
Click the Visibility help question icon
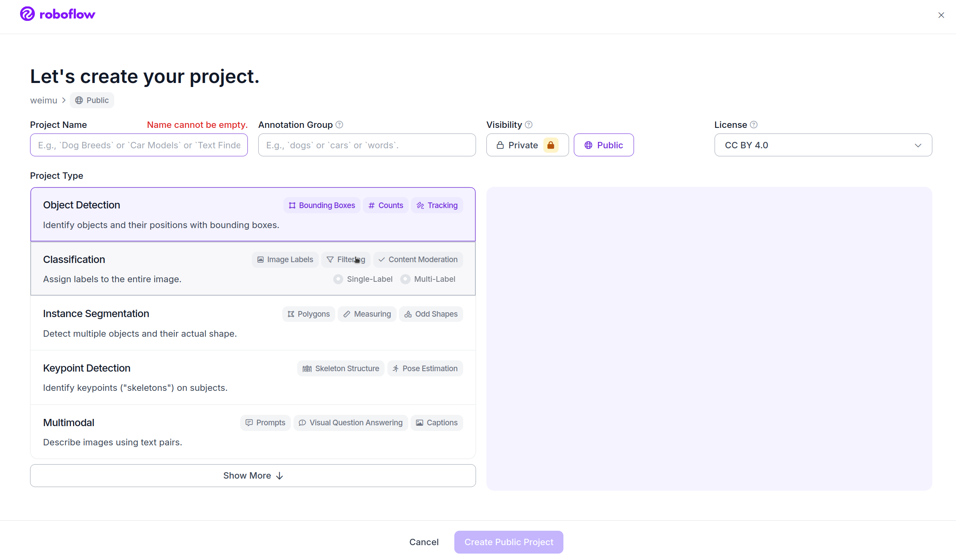point(529,125)
